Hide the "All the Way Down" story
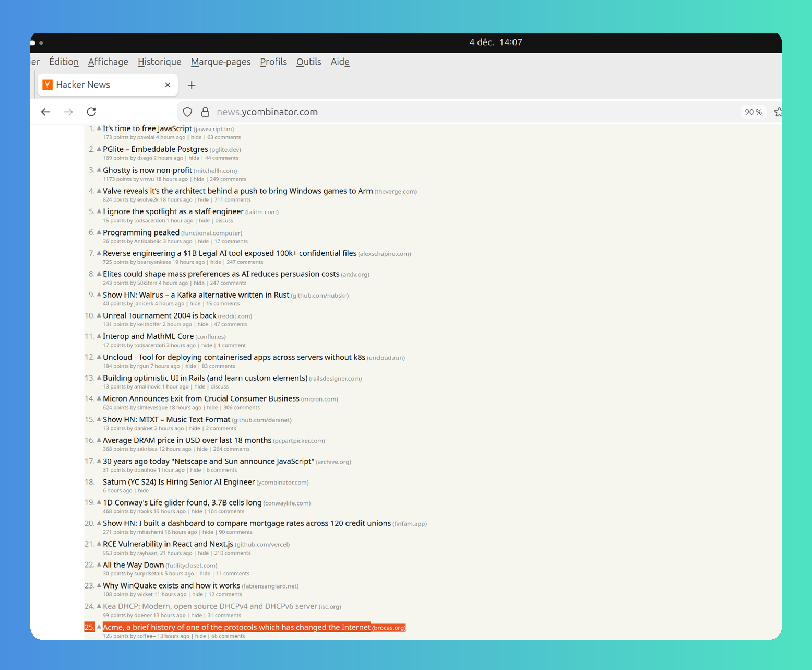 (205, 574)
